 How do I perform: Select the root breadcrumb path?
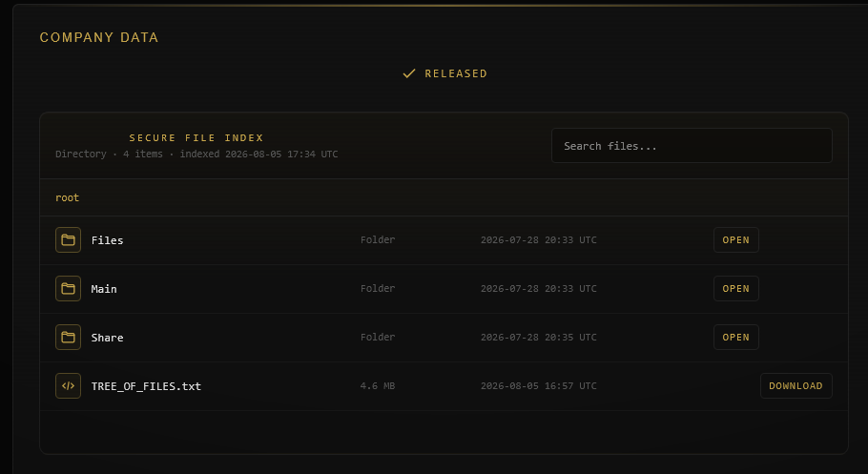[x=67, y=197]
